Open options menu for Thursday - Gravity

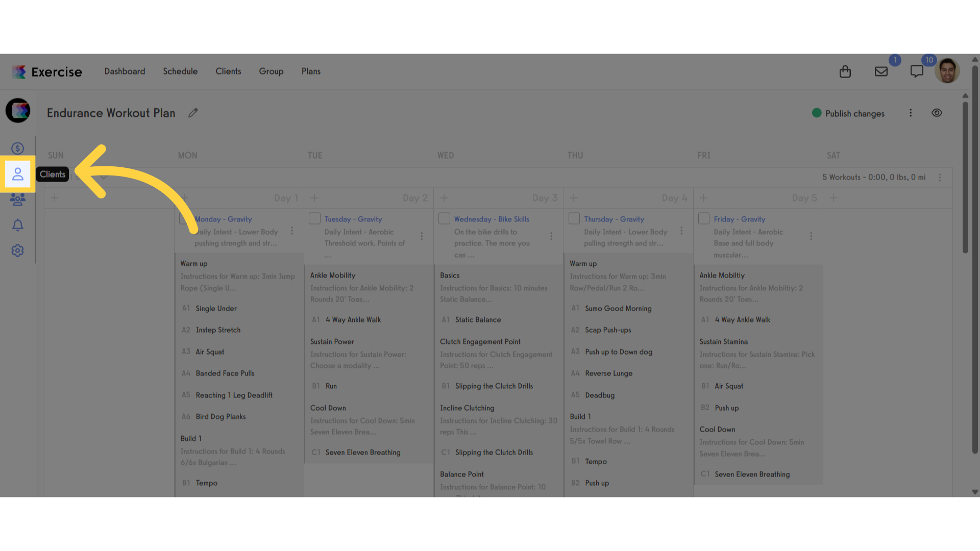pos(681,231)
